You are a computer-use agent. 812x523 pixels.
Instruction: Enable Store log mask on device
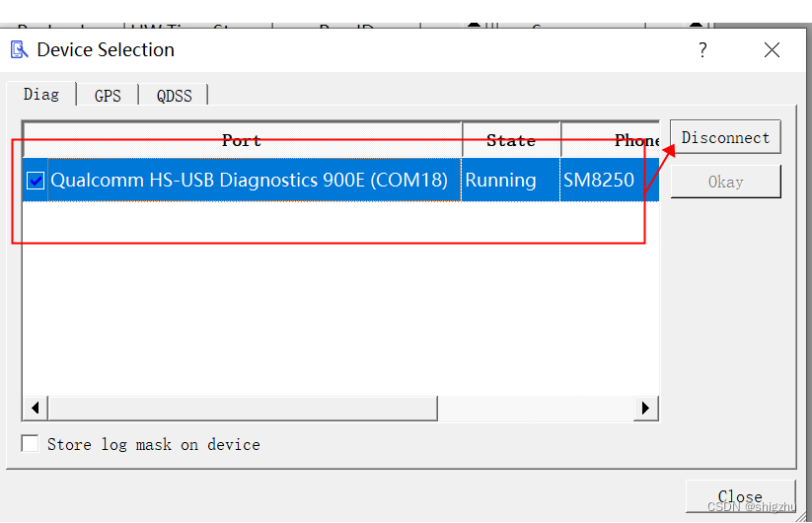coord(30,444)
